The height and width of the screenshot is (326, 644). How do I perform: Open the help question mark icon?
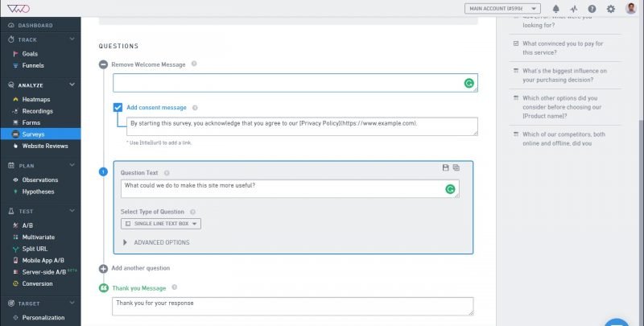pos(592,9)
